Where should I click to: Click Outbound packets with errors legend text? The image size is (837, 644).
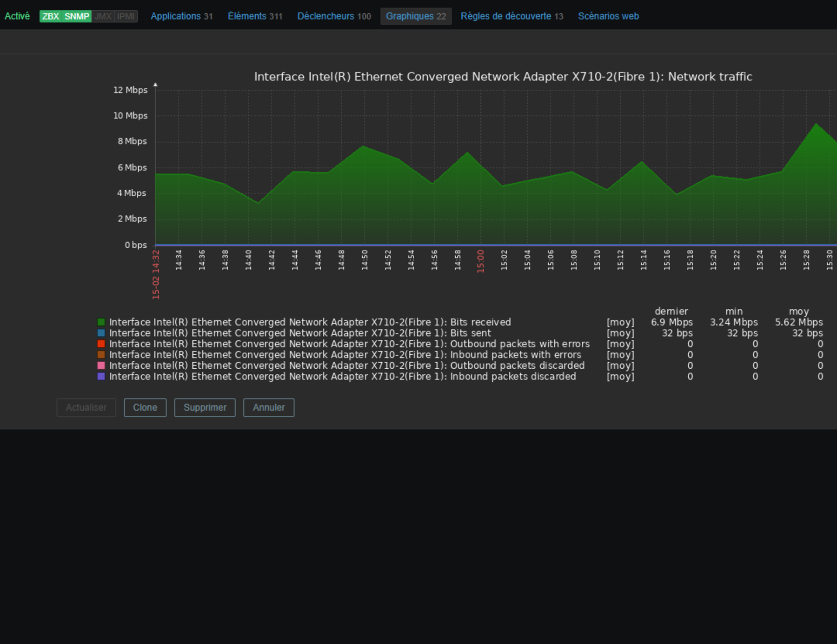(x=350, y=344)
